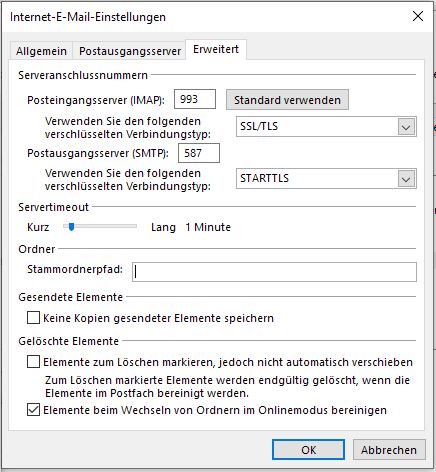Close the Internet-E-Mail-Einstellungen dialog
The width and height of the screenshot is (436, 472).
(418, 16)
